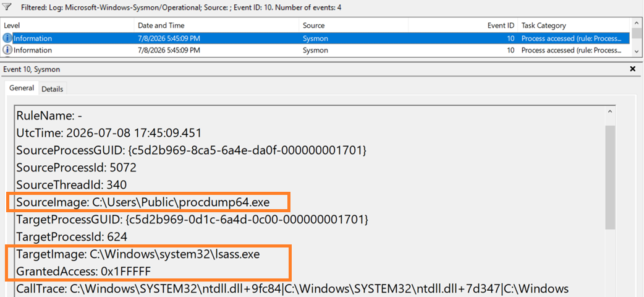Click the TargetProcessGUID line
Image resolution: width=644 pixels, height=297 pixels.
click(192, 220)
